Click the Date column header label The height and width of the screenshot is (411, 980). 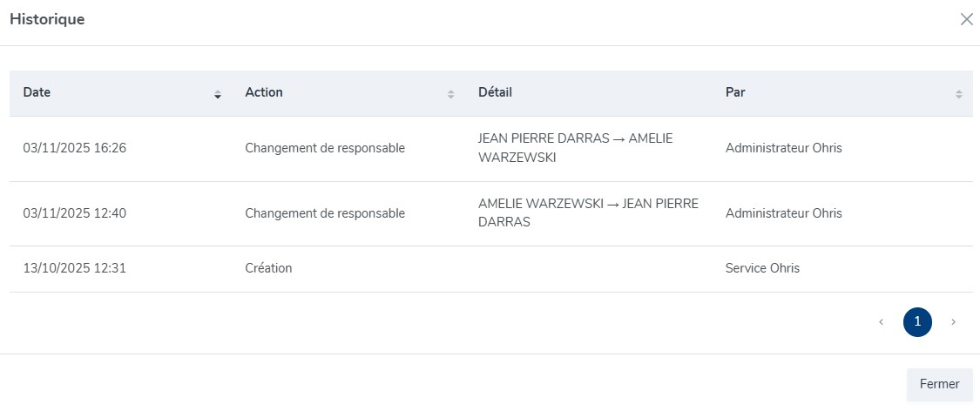coord(37,92)
